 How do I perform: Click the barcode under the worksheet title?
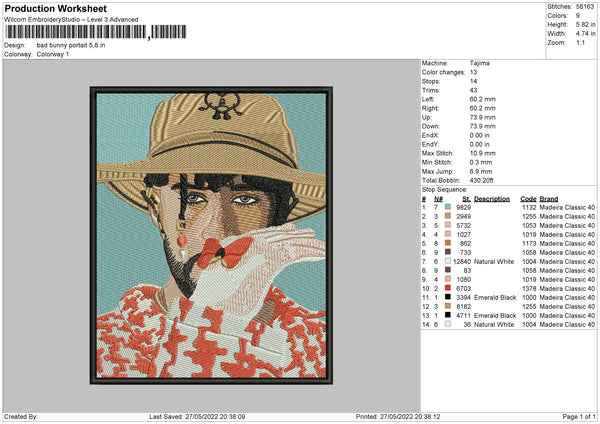(x=96, y=32)
